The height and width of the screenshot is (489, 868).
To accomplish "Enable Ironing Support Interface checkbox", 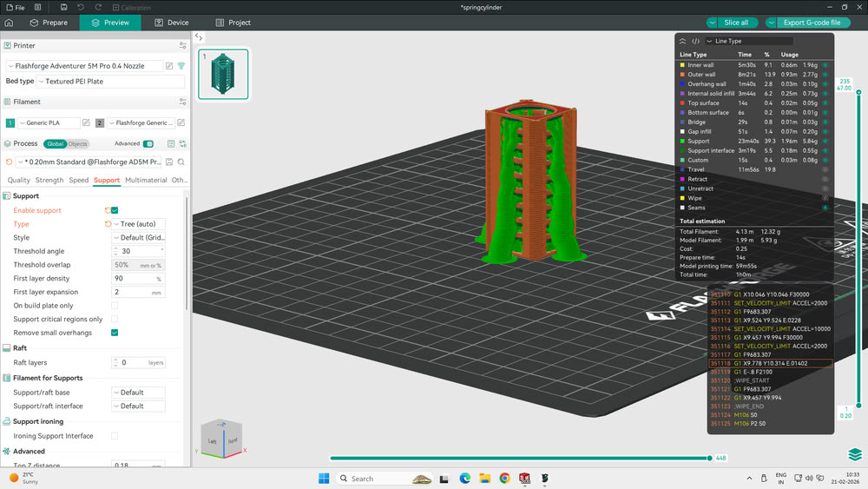I will 115,436.
